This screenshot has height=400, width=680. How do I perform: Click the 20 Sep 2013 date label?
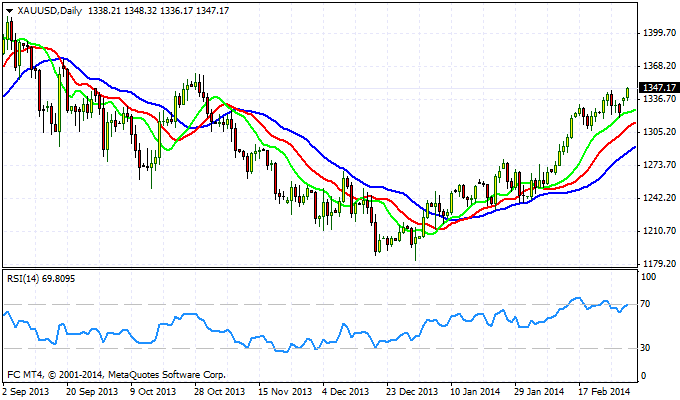[92, 391]
